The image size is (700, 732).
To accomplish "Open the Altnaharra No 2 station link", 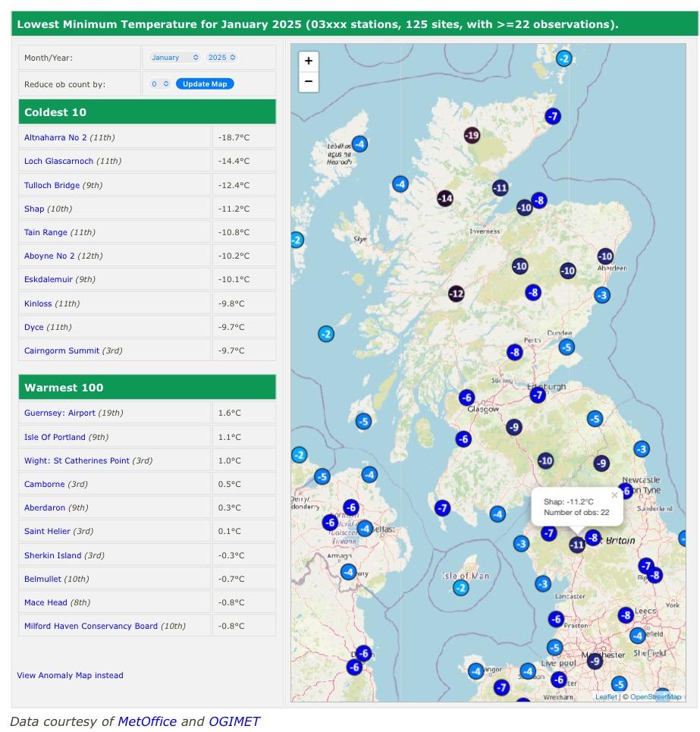I will (55, 137).
